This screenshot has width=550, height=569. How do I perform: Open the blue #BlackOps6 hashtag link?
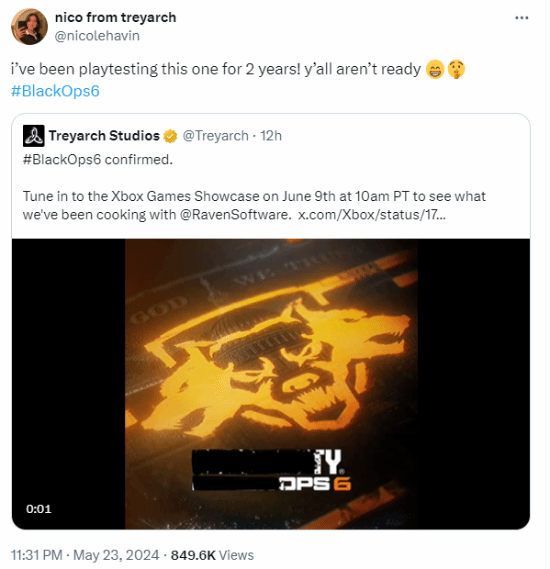point(55,91)
